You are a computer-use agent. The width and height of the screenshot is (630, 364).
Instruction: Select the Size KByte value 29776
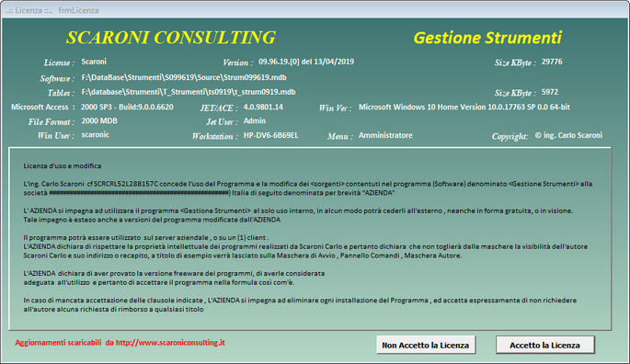click(552, 62)
